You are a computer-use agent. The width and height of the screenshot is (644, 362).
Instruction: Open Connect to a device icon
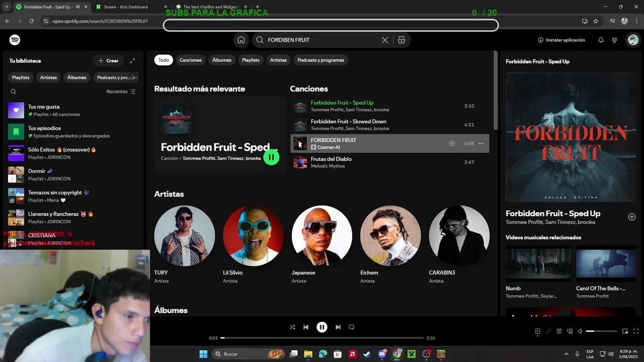(x=570, y=331)
